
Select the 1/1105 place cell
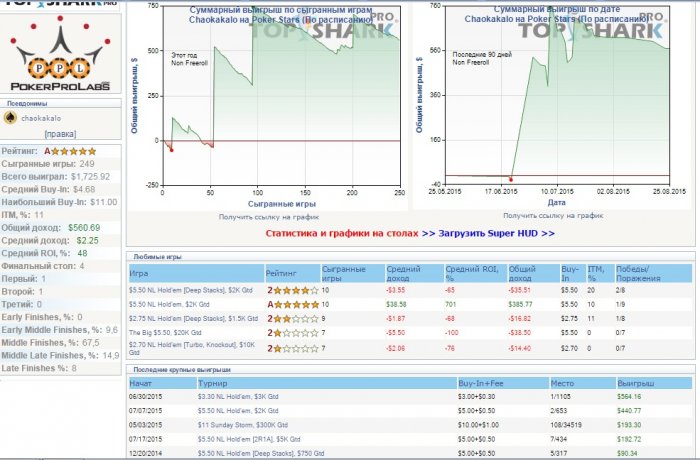(560, 397)
